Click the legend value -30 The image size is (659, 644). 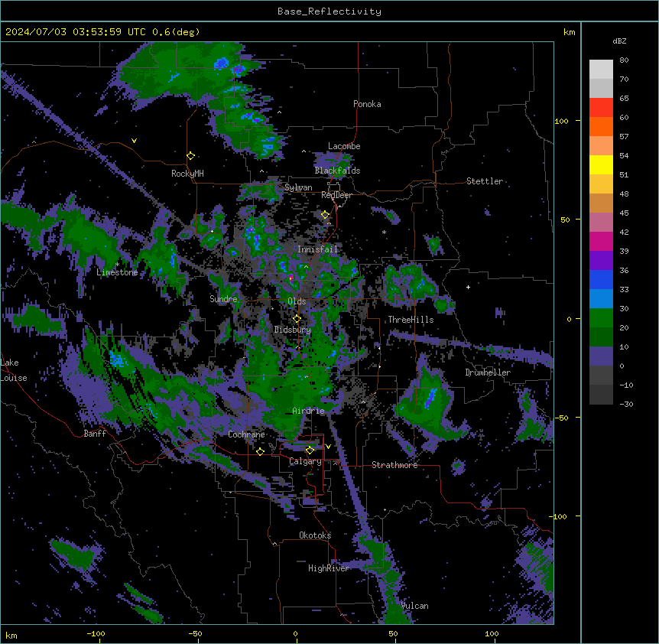coord(626,404)
